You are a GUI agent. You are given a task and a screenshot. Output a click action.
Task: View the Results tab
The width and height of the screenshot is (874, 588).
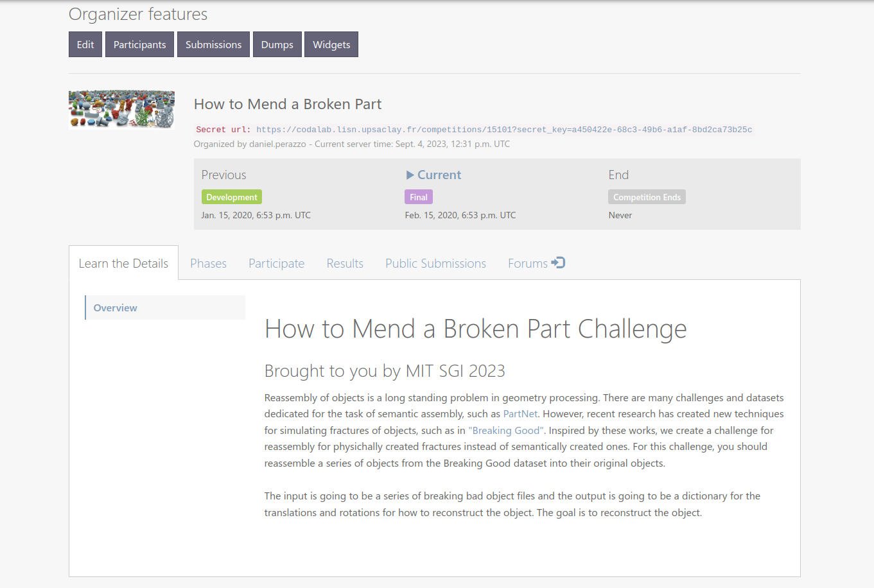pyautogui.click(x=345, y=263)
